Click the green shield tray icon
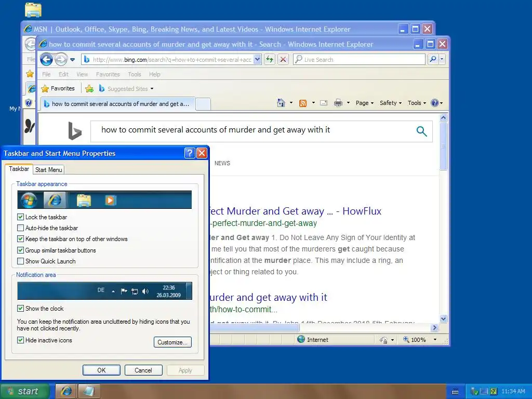The width and height of the screenshot is (532, 399). (475, 392)
